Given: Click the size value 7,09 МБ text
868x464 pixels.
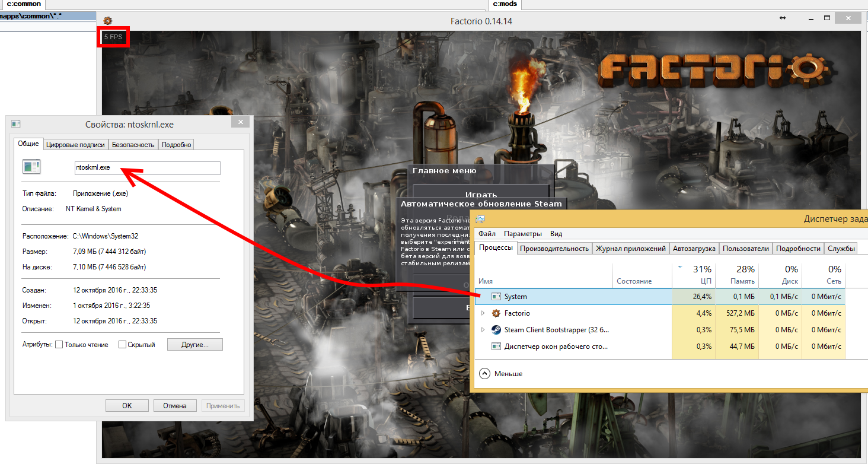Looking at the screenshot, I should pos(109,252).
